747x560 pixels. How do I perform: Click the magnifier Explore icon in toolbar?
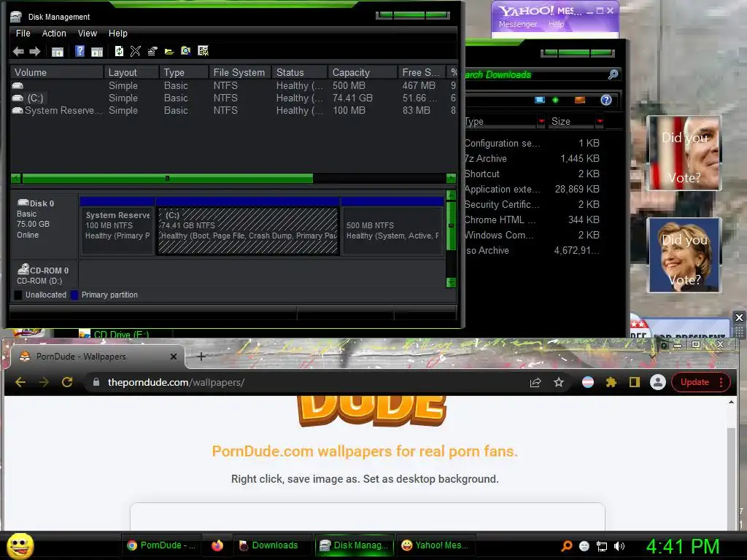186,51
